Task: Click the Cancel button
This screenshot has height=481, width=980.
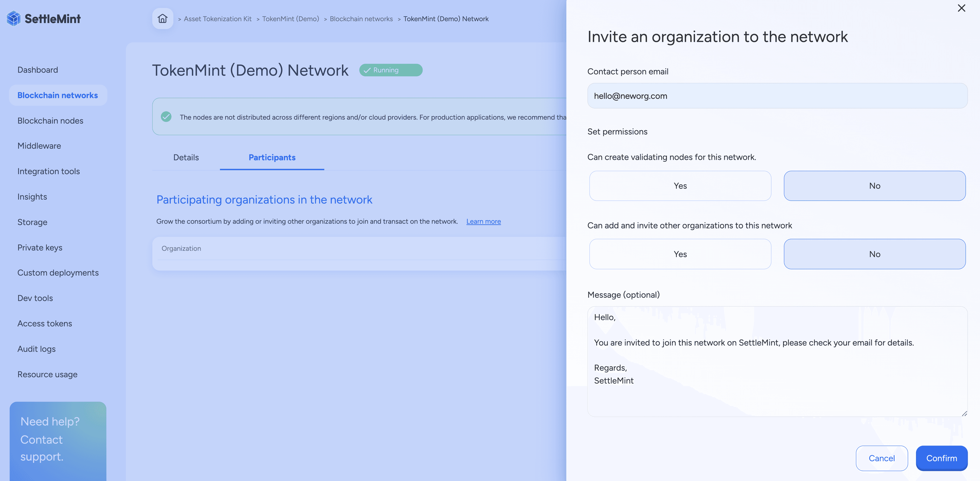Action: (881, 458)
